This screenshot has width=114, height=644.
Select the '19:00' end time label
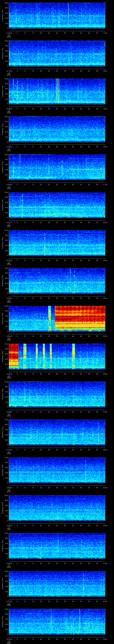pos(105,109)
